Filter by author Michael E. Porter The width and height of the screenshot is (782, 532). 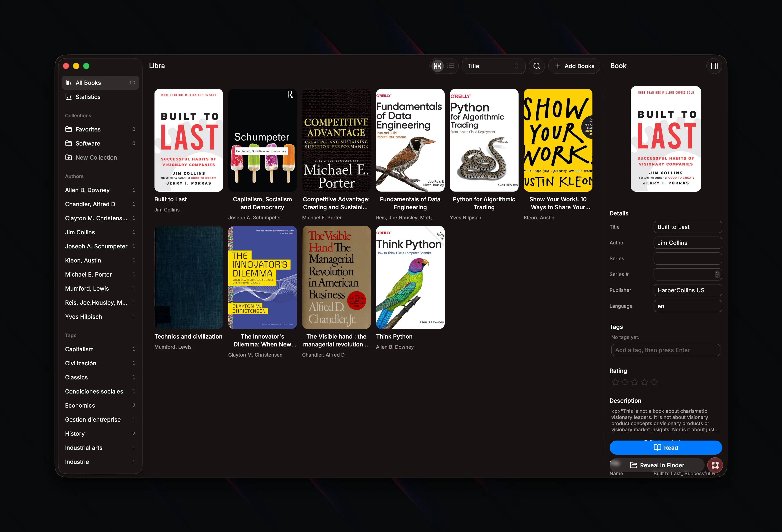tap(100, 275)
